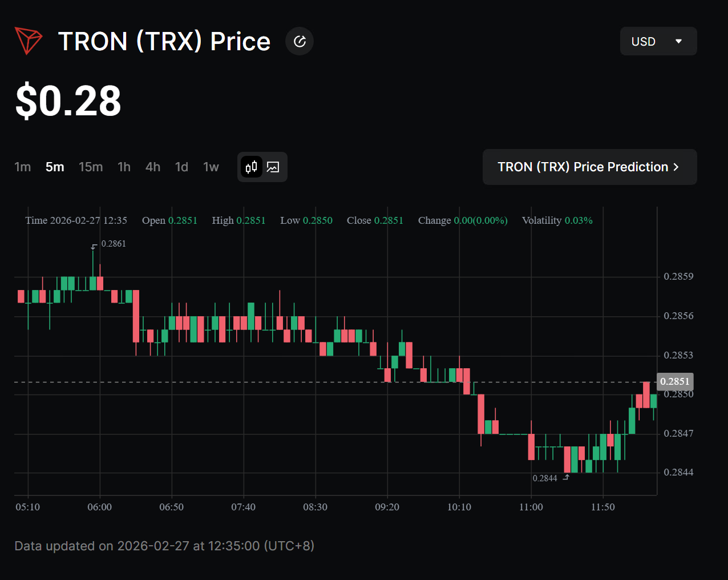
Task: Select the 4h timeframe
Action: click(153, 167)
